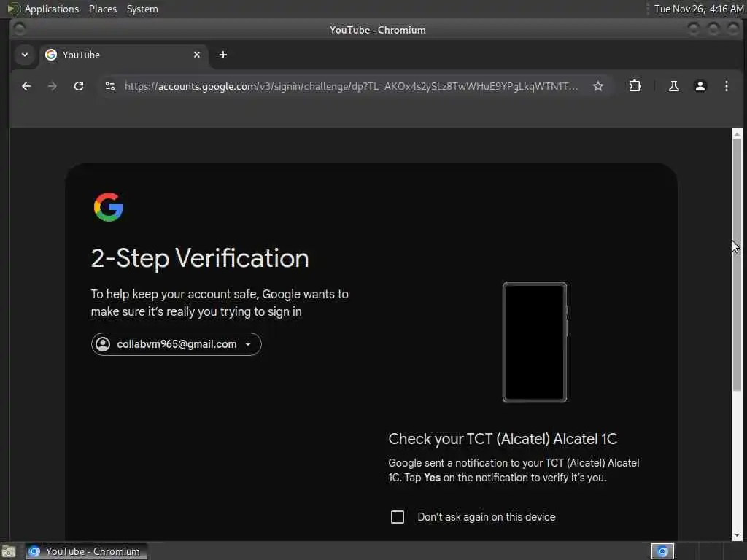Click the phone illustration
747x560 pixels.
coord(535,343)
